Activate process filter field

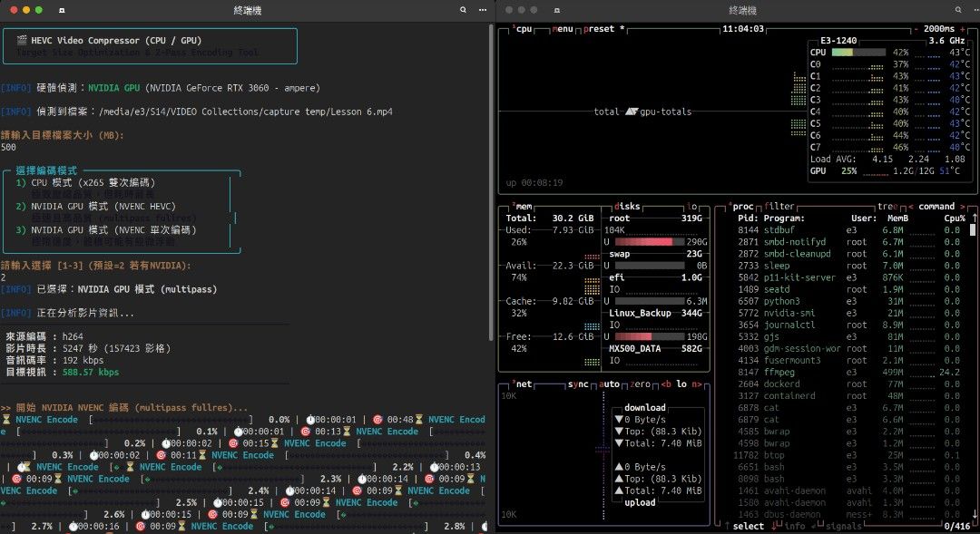779,206
